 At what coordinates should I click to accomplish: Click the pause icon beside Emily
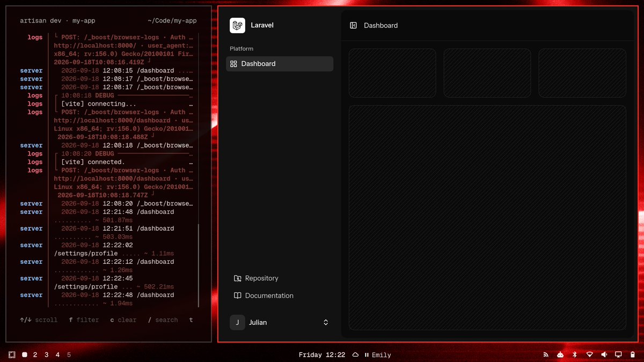point(367,354)
